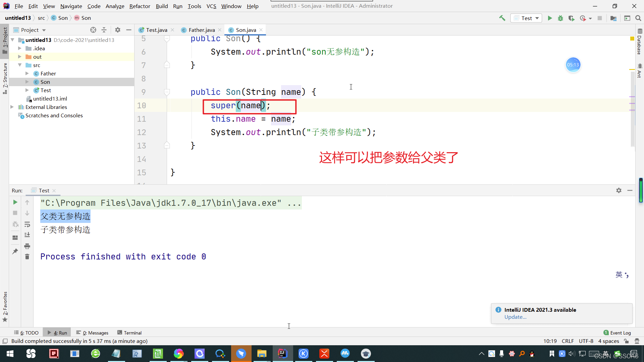Expand the out directory in project tree
Image resolution: width=644 pixels, height=362 pixels.
[x=20, y=57]
